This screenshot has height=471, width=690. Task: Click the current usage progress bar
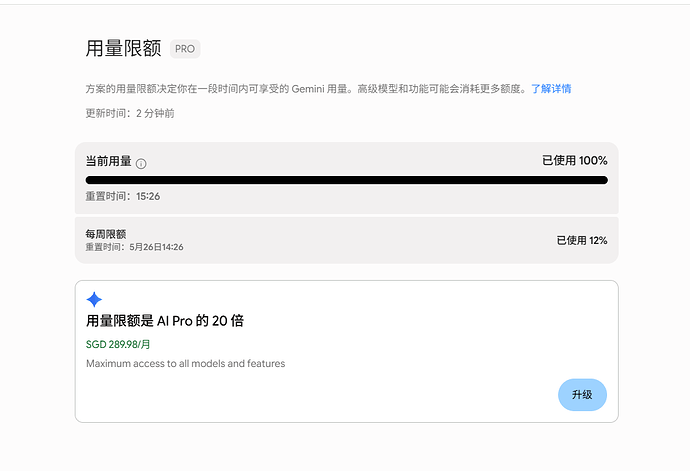pyautogui.click(x=346, y=180)
